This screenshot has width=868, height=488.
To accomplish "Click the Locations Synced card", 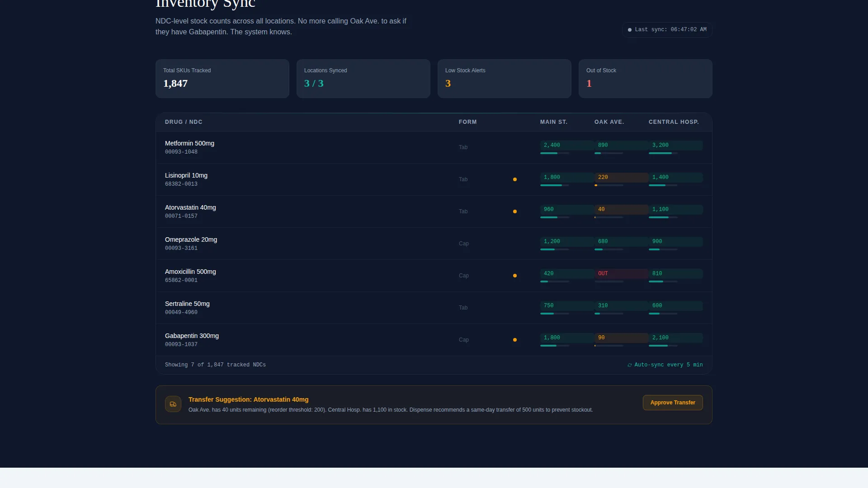I will coord(363,79).
